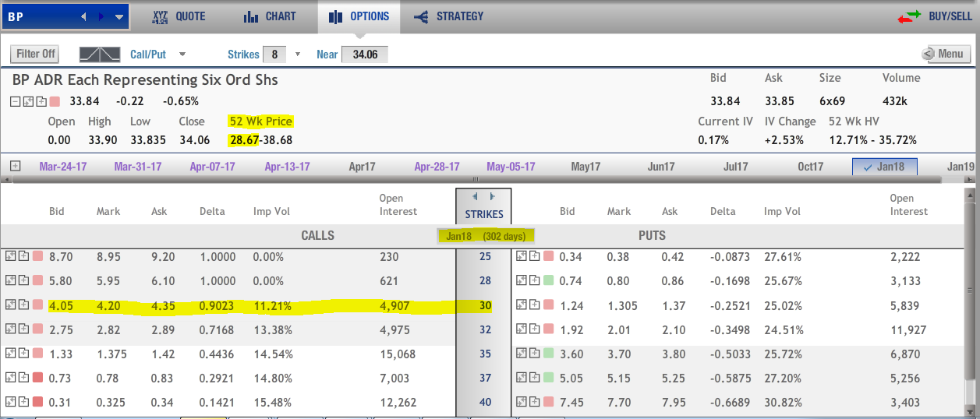Click the add icon for the 40 call
The image size is (980, 419).
coord(23,403)
